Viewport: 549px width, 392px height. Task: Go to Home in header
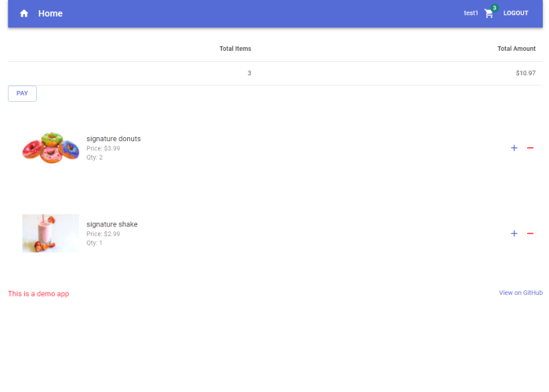50,13
